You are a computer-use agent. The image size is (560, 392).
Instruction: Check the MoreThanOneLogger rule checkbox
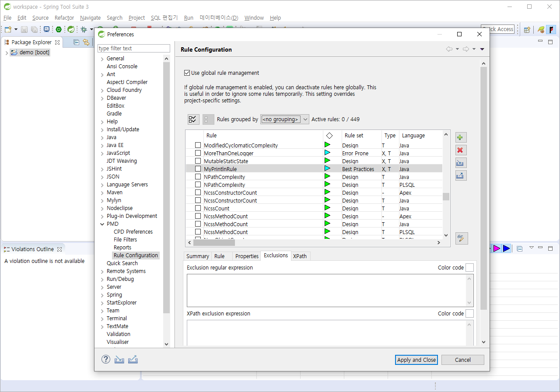[x=198, y=153]
